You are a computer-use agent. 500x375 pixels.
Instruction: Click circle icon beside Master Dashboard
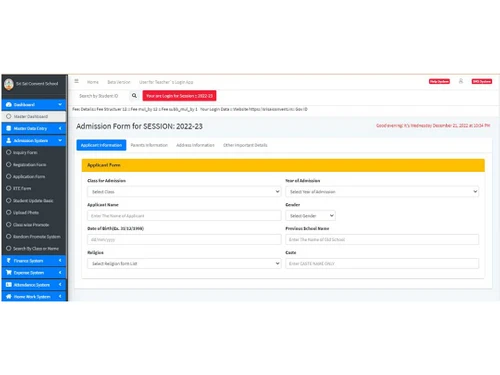pyautogui.click(x=9, y=116)
